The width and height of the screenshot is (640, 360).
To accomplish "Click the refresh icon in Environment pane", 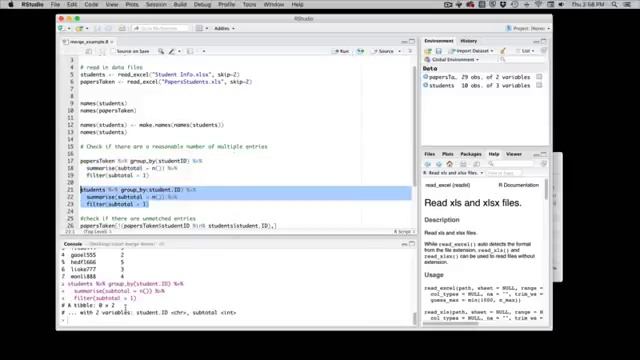I will [543, 51].
